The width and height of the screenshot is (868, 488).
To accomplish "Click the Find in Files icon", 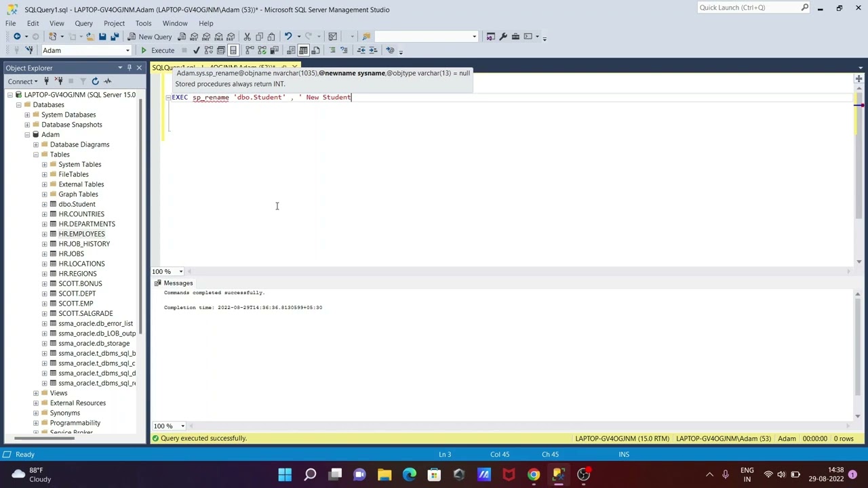I will 366,37.
